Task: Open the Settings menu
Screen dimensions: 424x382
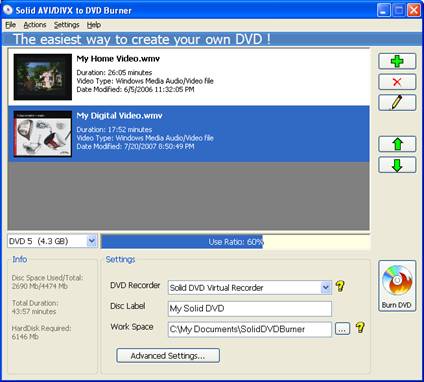Action: click(x=67, y=25)
